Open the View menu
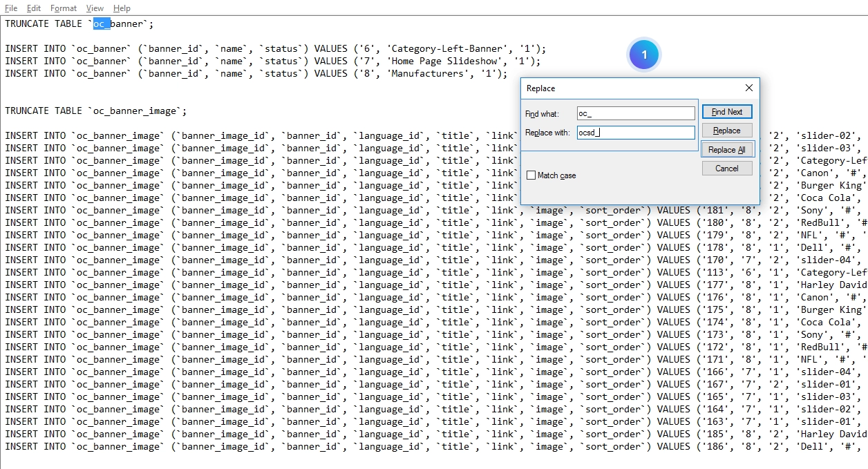 pyautogui.click(x=95, y=8)
